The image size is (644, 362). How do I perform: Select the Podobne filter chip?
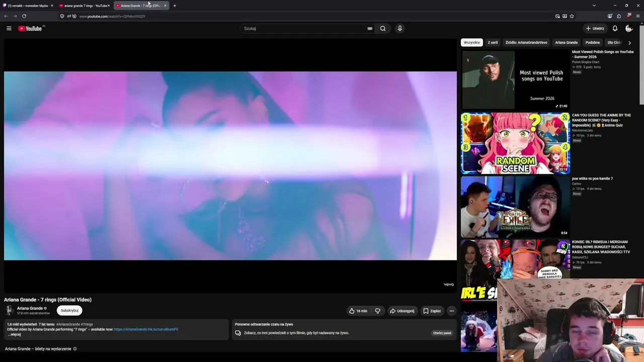593,43
